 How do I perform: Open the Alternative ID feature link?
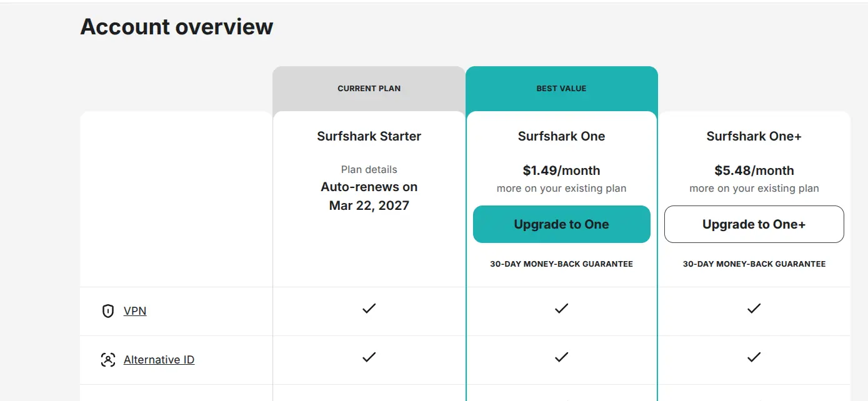tap(159, 360)
